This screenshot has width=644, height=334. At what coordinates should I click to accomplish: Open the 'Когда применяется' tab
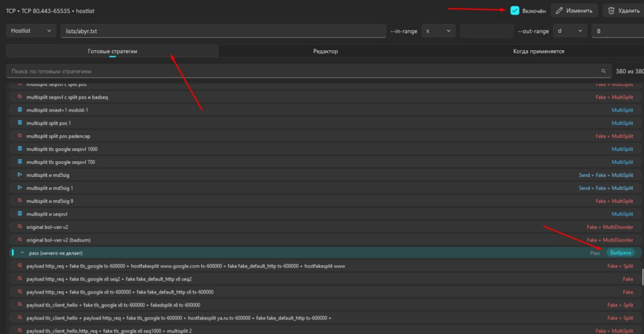coord(538,51)
